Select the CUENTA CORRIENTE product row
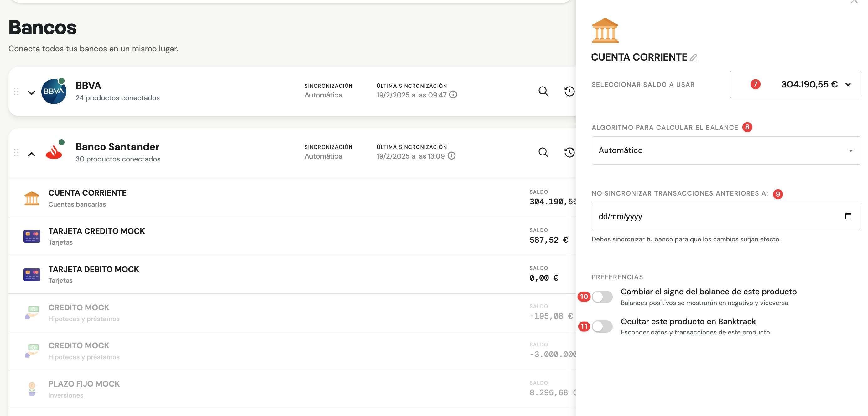The image size is (868, 416). (x=88, y=198)
